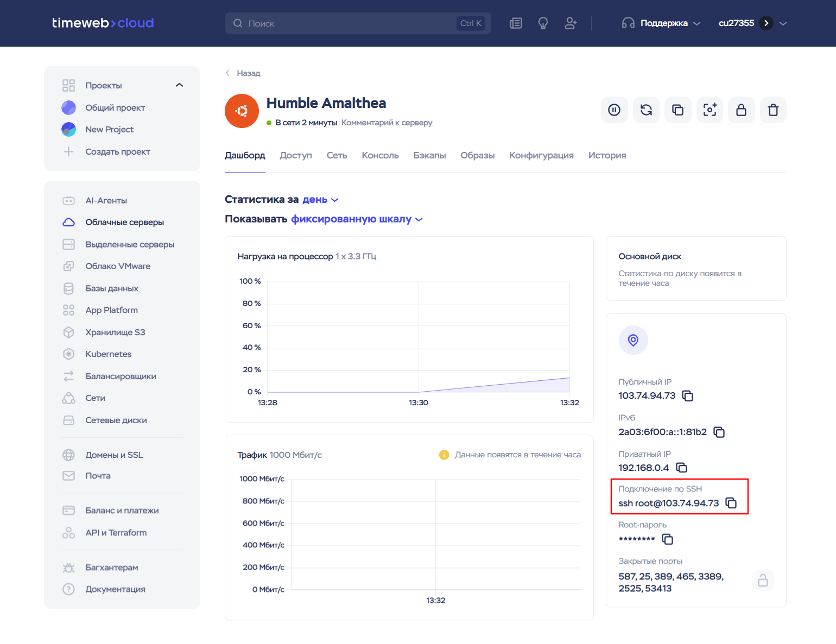This screenshot has height=644, width=836.
Task: Click the lock server icon in header
Action: tap(741, 110)
